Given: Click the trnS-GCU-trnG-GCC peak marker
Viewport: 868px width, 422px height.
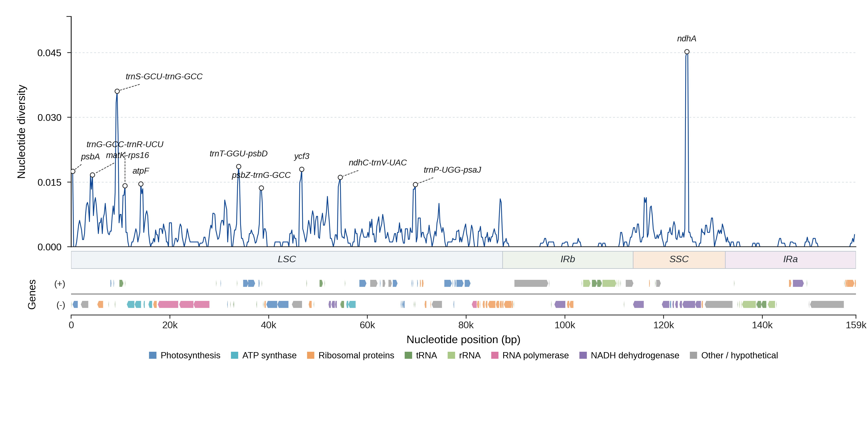Looking at the screenshot, I should (117, 91).
